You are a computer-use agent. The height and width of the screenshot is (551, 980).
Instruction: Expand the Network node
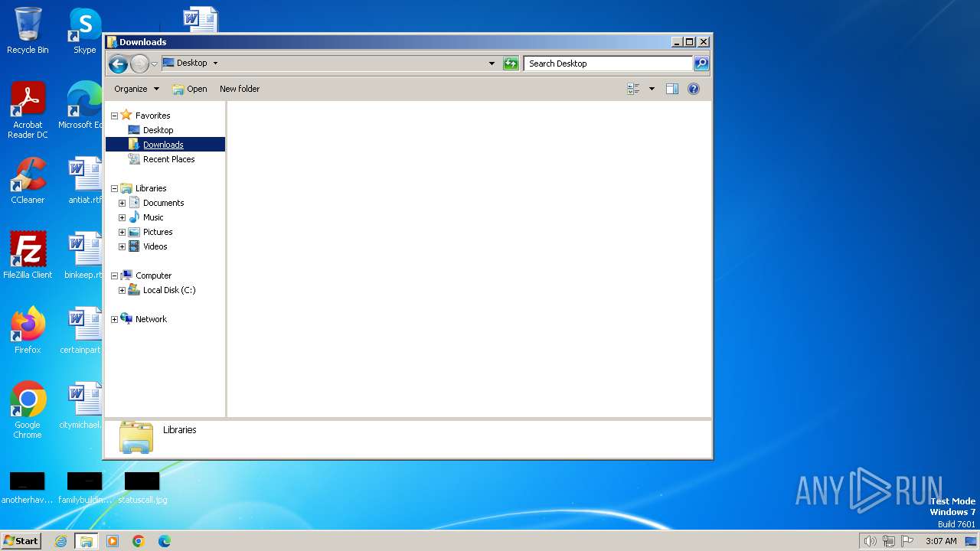pyautogui.click(x=114, y=319)
